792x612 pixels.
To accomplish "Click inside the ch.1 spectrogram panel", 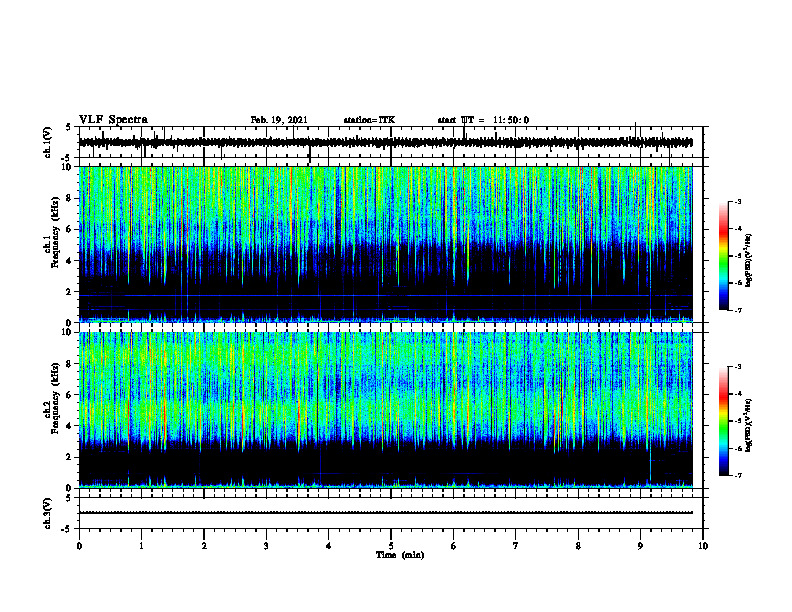I will pos(386,244).
